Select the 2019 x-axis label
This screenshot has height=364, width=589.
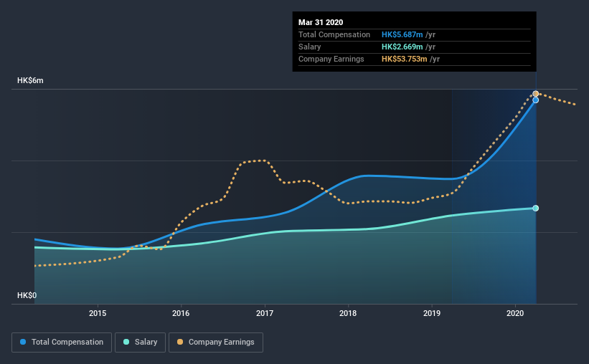(x=432, y=313)
